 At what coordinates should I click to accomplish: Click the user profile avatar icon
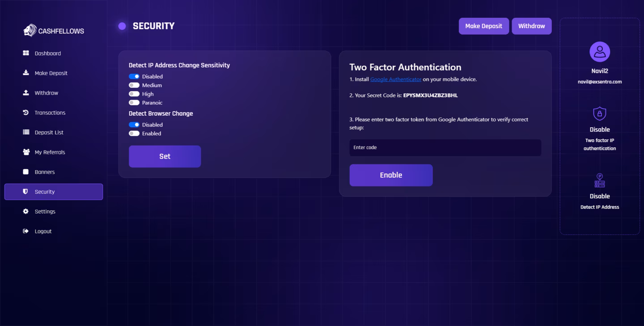pos(599,52)
